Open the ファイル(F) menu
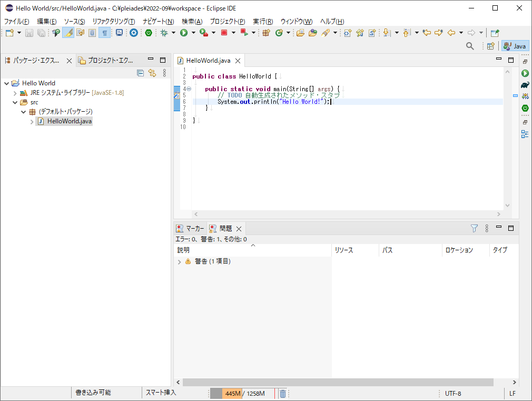 [17, 22]
